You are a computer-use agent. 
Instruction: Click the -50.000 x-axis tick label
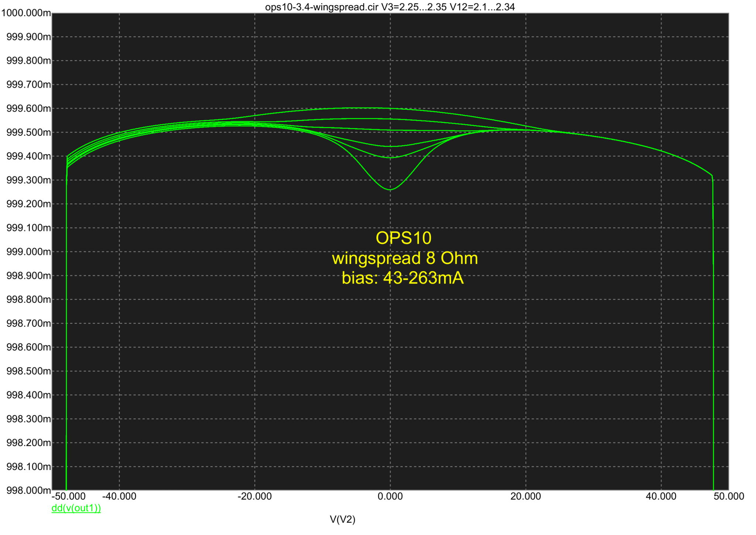pos(69,496)
